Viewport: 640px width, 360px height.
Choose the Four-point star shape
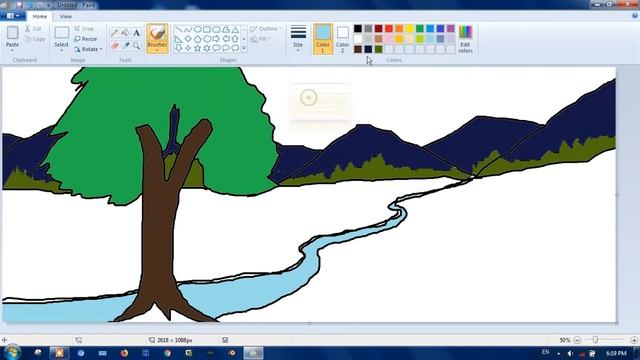(x=188, y=48)
